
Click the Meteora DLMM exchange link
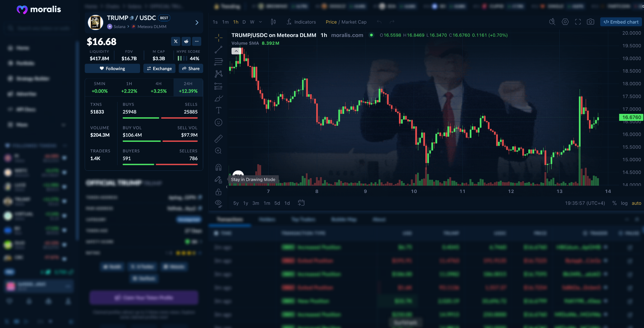(149, 27)
